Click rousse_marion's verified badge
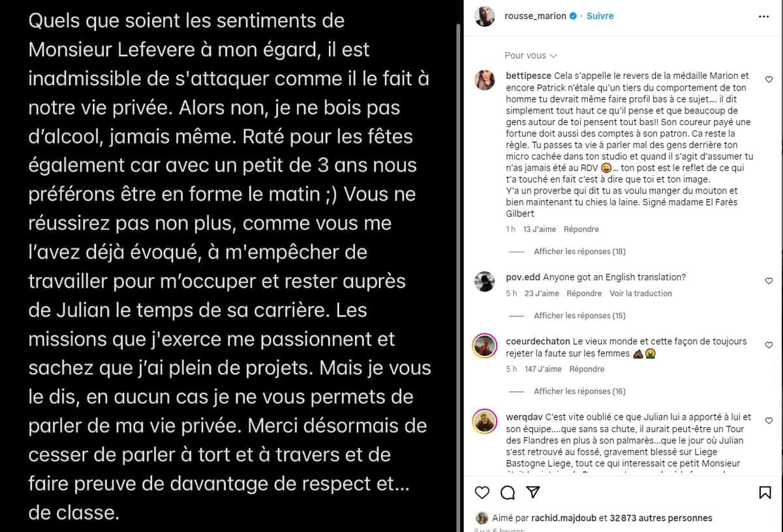 pyautogui.click(x=573, y=16)
